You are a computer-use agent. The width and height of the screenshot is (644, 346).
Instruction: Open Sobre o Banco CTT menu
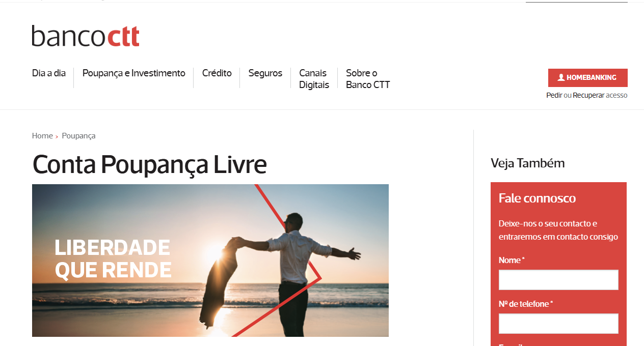coord(368,79)
